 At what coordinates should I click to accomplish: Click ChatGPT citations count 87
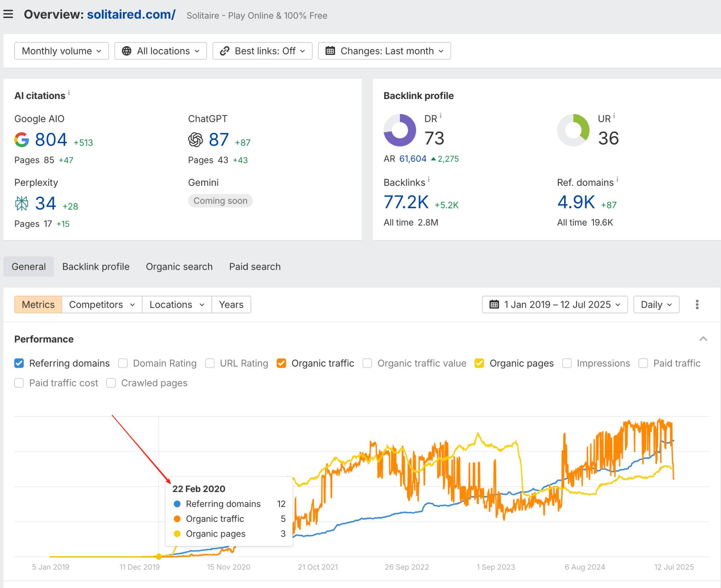(219, 140)
